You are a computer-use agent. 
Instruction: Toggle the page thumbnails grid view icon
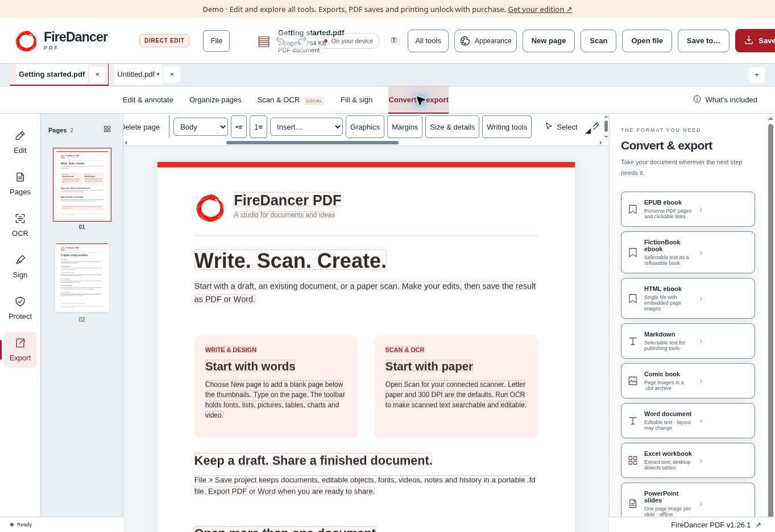107,130
